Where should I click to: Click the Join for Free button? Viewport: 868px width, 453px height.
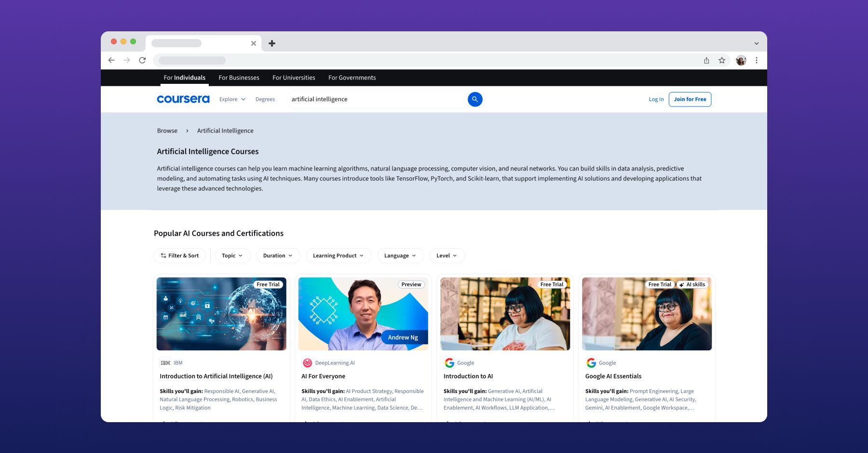coord(690,99)
